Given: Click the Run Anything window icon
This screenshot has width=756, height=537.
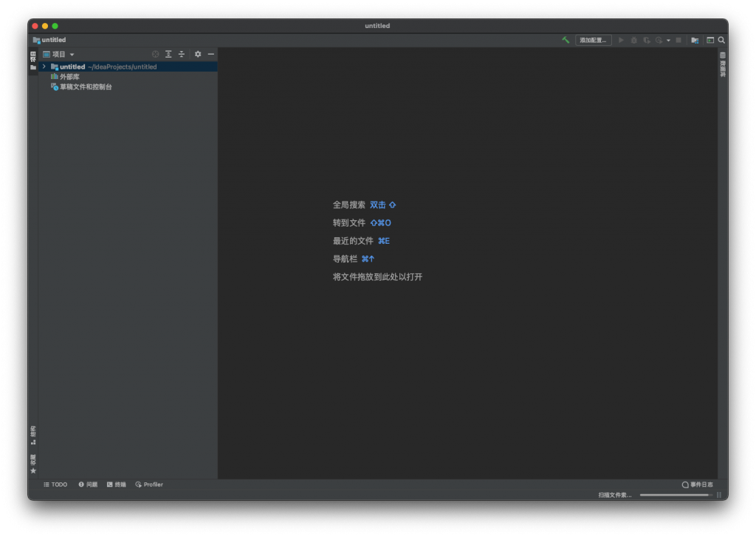Looking at the screenshot, I should tap(710, 40).
